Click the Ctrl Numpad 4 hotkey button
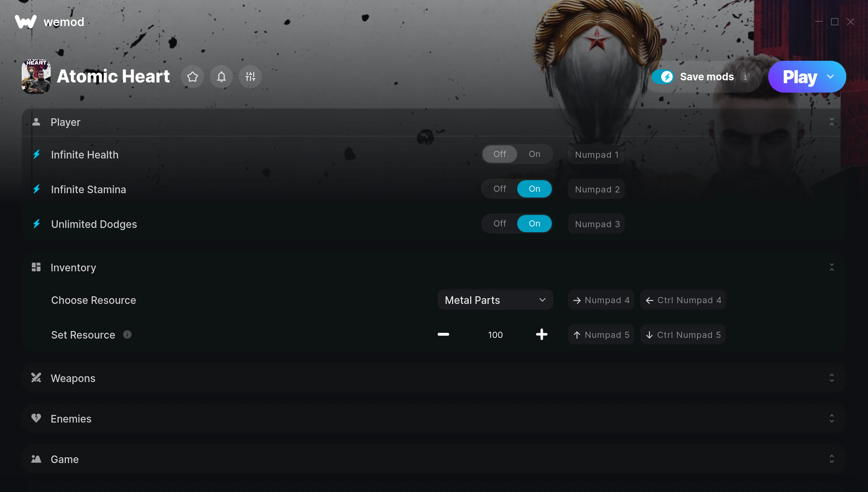Image resolution: width=868 pixels, height=492 pixels. tap(683, 300)
